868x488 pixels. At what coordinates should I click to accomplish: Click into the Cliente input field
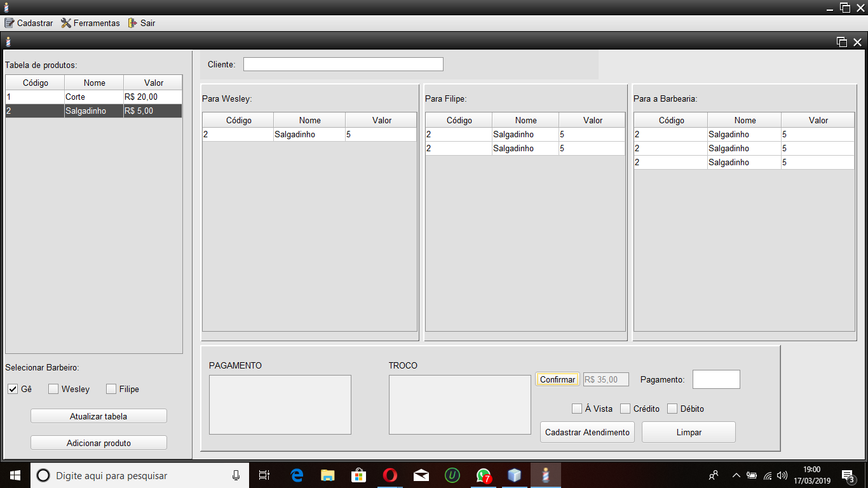(343, 64)
